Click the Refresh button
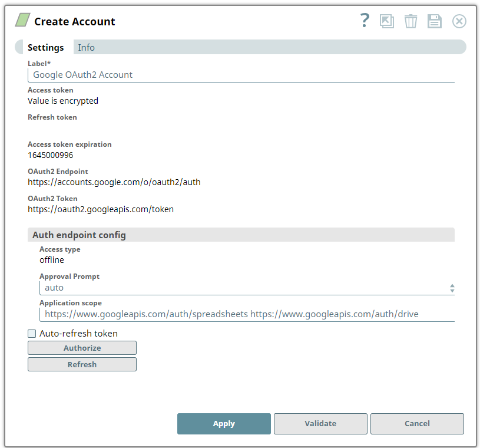Viewport: 480px width, 448px height. pos(82,364)
